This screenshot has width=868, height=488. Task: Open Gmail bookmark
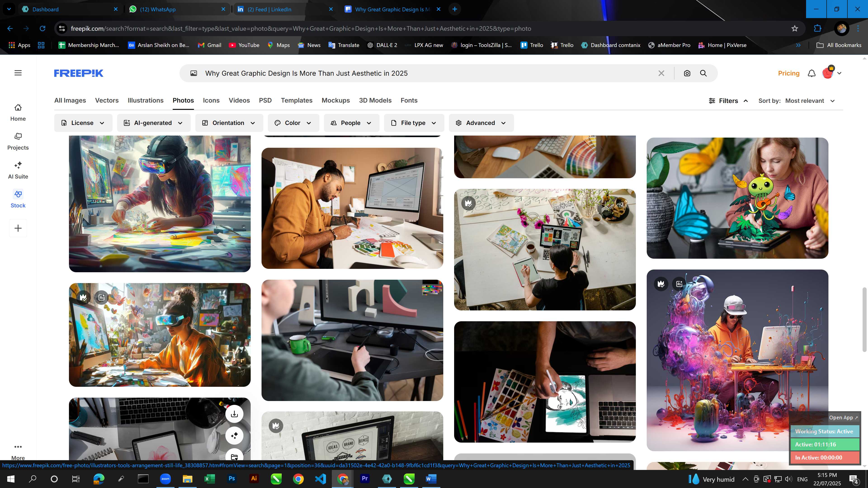(210, 45)
